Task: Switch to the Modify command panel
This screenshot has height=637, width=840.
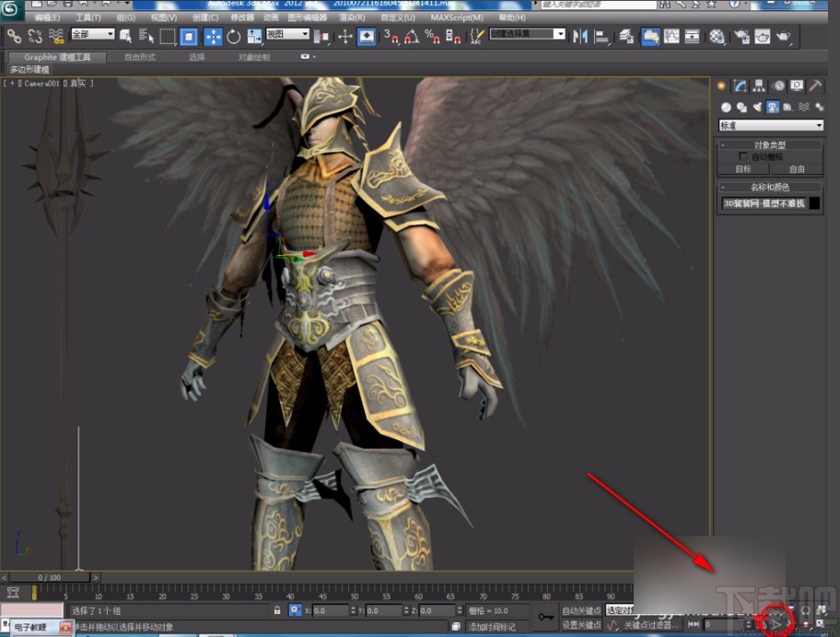Action: tap(741, 86)
